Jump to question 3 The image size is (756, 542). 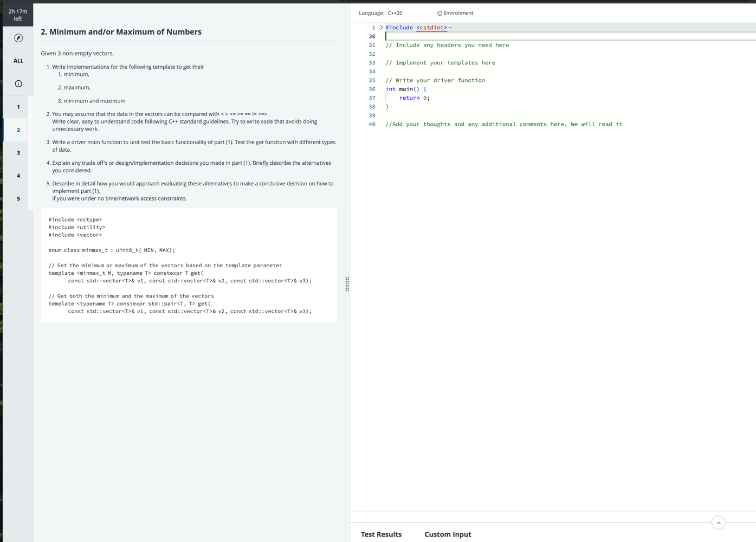[x=18, y=153]
